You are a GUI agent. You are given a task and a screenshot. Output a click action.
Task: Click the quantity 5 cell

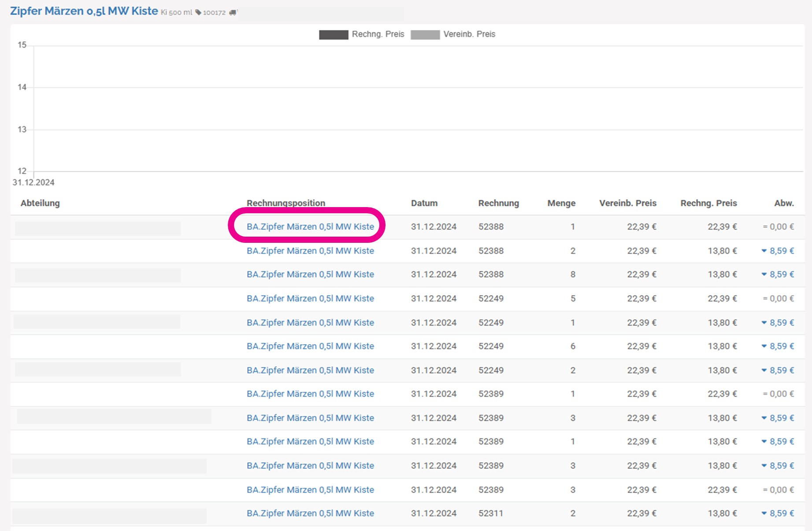tap(573, 298)
